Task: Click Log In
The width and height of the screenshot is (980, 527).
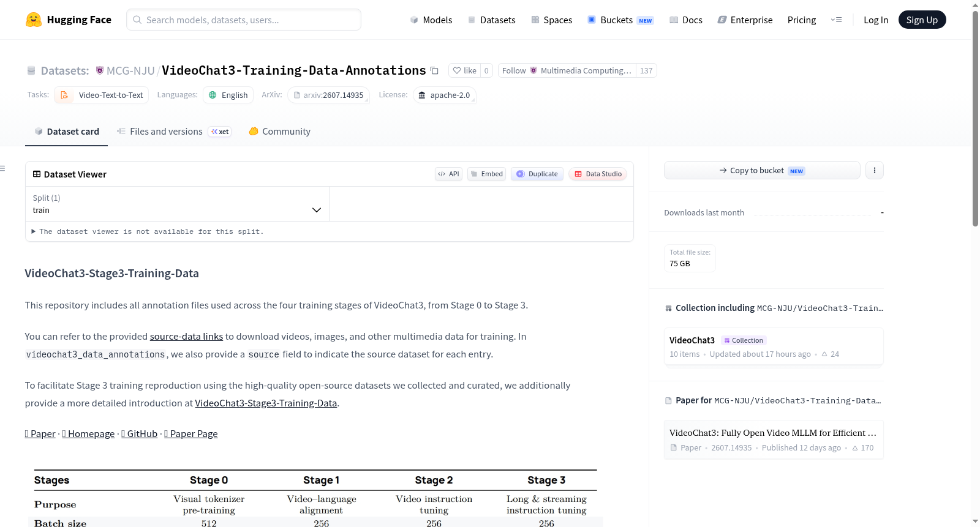Action: tap(876, 20)
